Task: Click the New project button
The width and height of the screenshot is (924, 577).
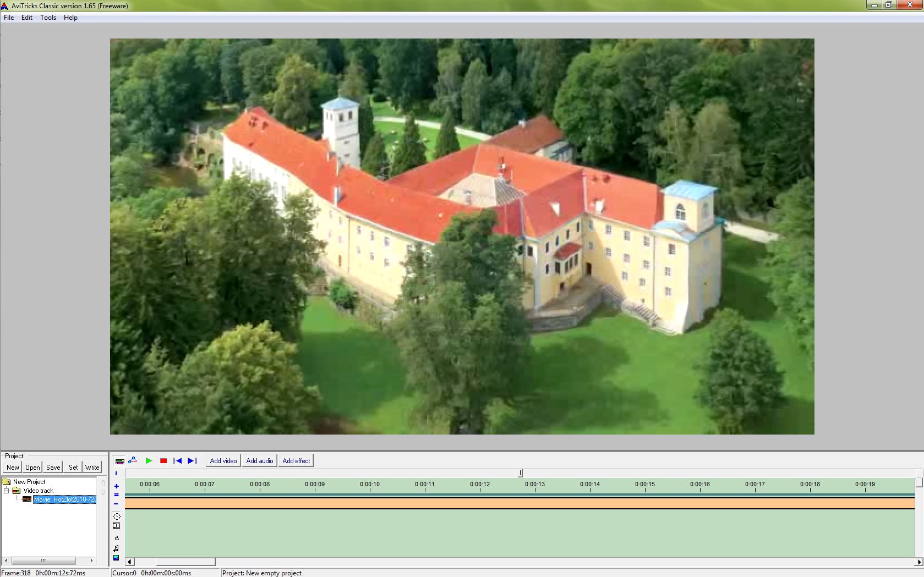Action: pyautogui.click(x=13, y=468)
